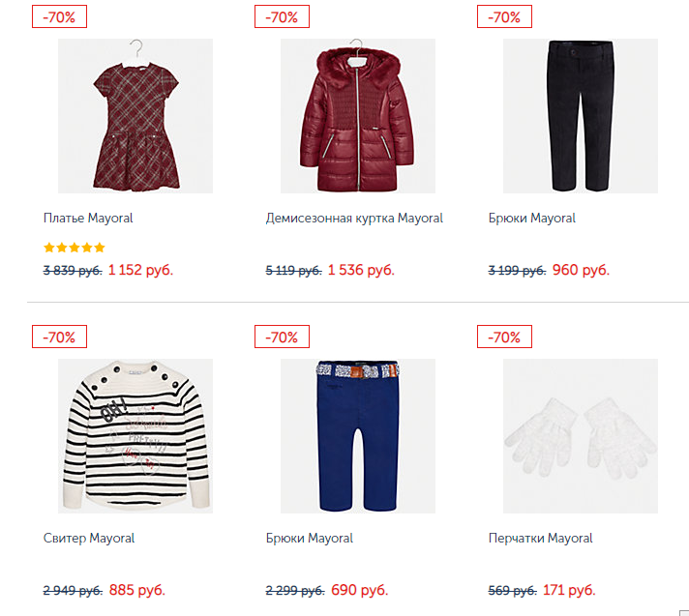Image resolution: width=689 pixels, height=616 pixels.
Task: Click the "Платье Mayoral" product title
Action: [x=88, y=219]
